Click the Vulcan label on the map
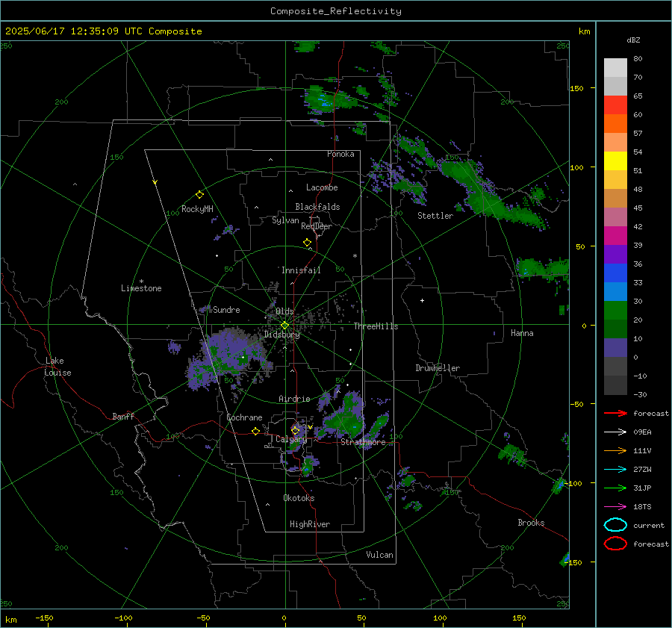The height and width of the screenshot is (628, 672). [379, 555]
